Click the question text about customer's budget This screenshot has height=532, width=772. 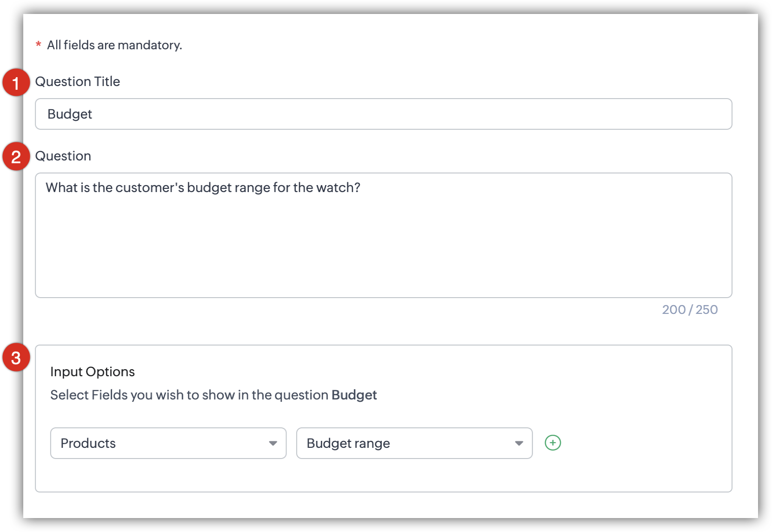point(203,187)
